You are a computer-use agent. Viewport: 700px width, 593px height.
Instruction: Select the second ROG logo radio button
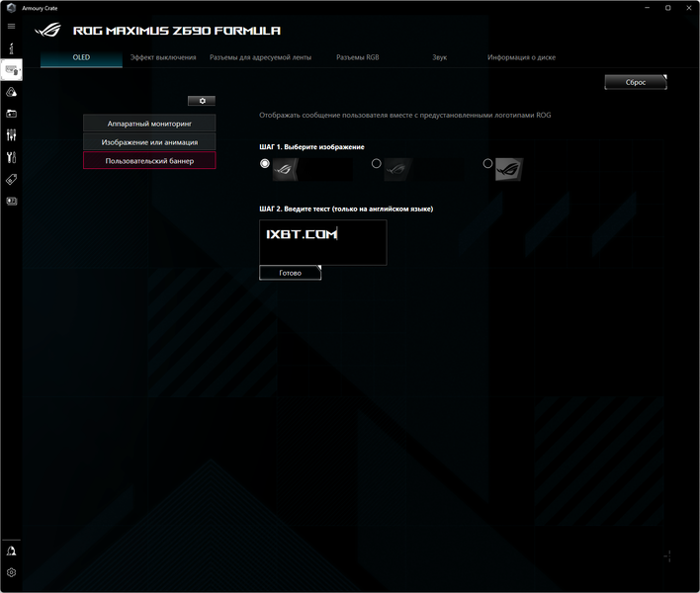coord(377,164)
